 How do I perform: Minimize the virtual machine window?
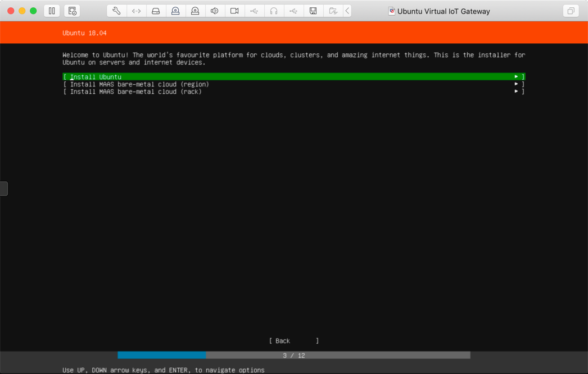pyautogui.click(x=22, y=11)
